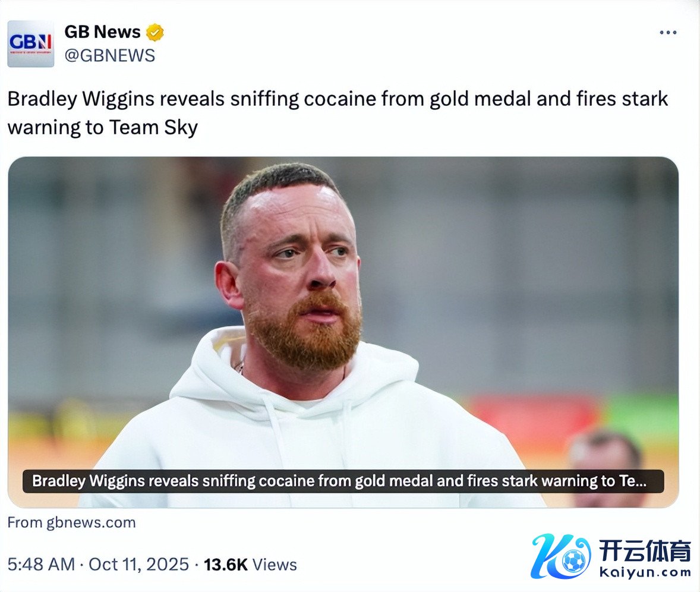700x592 pixels.
Task: Click "Team Sky" in tweet text
Action: pyautogui.click(x=153, y=128)
